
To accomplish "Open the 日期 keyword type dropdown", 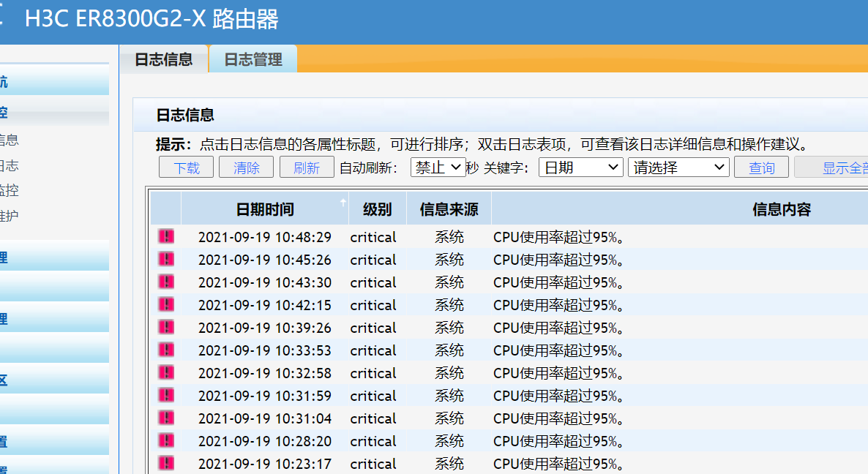I will (x=580, y=167).
